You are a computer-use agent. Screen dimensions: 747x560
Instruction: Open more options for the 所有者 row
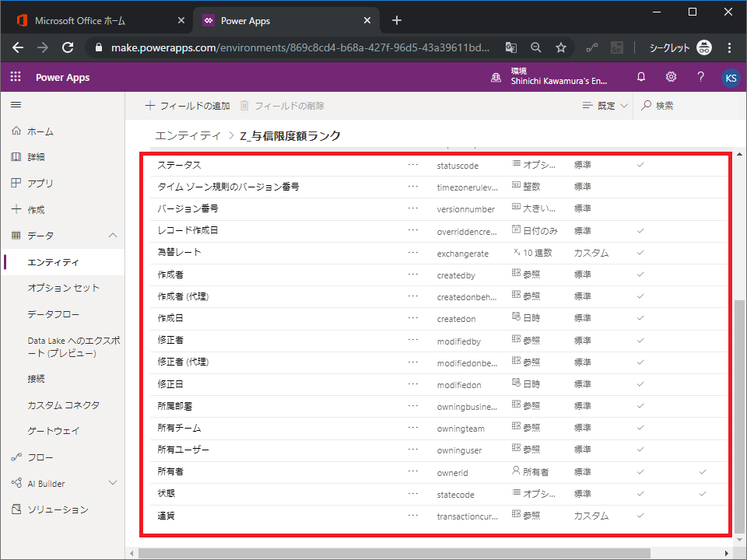click(413, 471)
